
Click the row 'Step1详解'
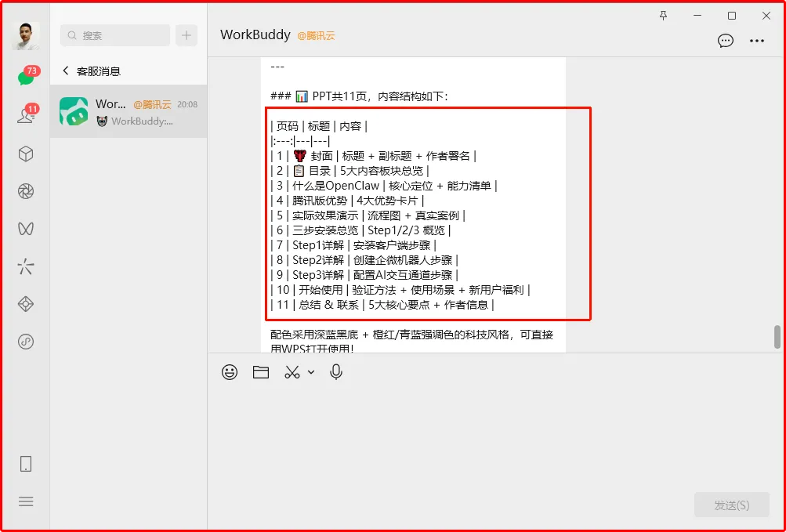pyautogui.click(x=353, y=246)
